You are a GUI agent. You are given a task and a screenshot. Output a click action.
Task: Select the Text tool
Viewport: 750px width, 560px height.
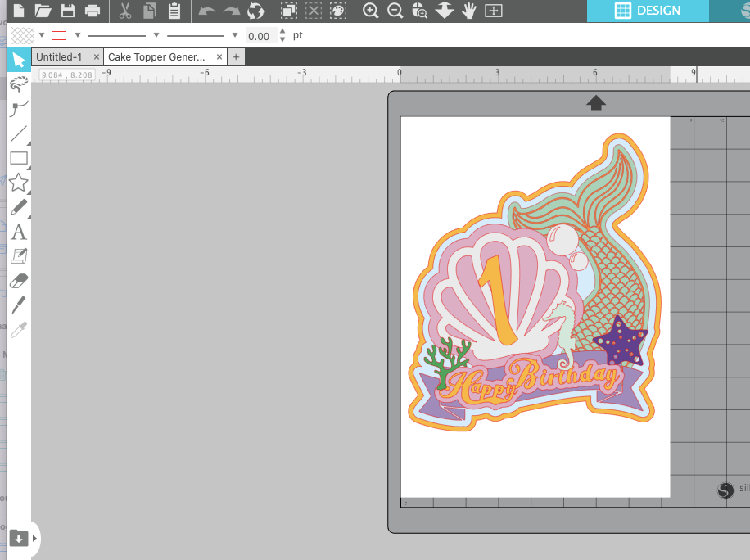click(19, 232)
